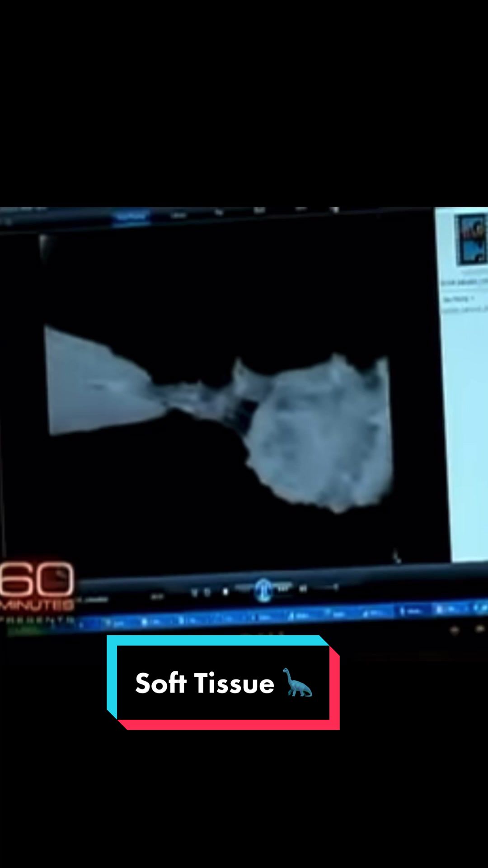This screenshot has height=868, width=488.
Task: Skip to previous track left of Play
Action: click(x=244, y=589)
